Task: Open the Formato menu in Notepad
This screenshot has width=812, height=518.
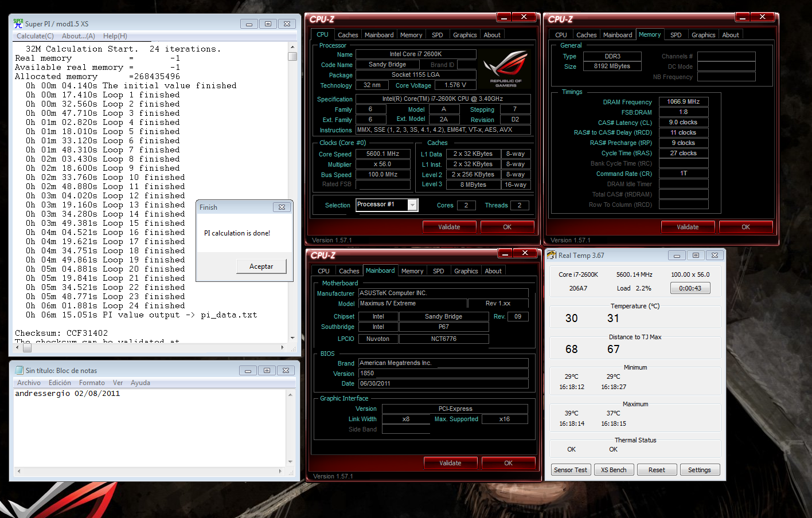Action: [x=92, y=383]
